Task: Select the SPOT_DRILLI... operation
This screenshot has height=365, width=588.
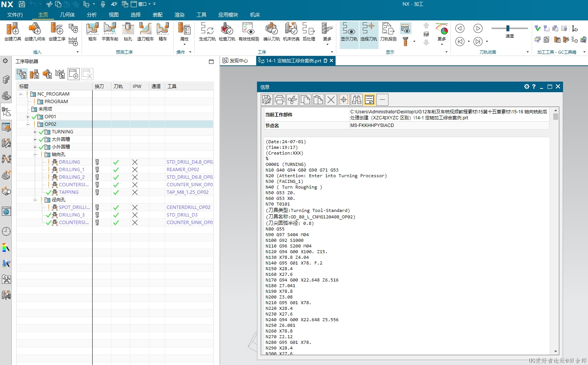Action: (74, 207)
